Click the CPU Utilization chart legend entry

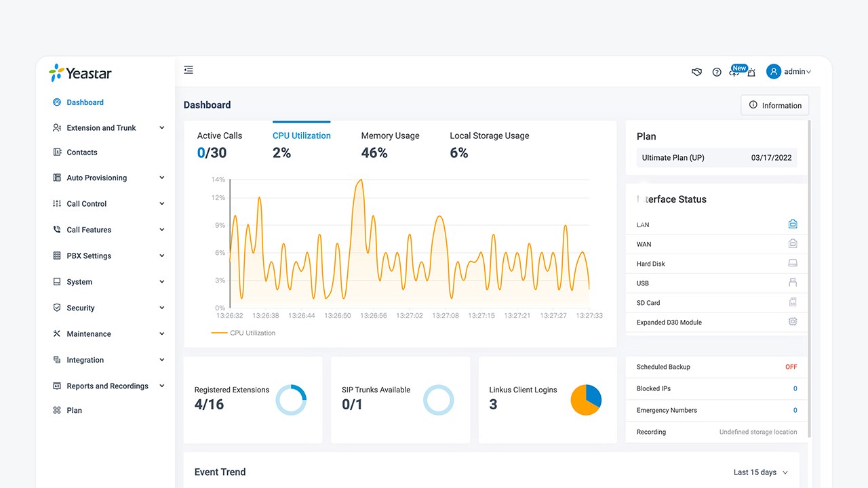(243, 333)
